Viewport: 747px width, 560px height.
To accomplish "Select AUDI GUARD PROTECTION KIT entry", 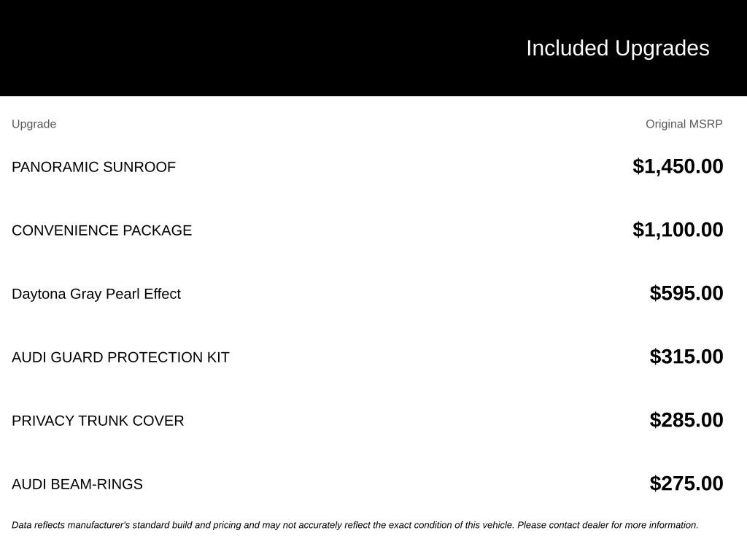I will click(x=120, y=357).
